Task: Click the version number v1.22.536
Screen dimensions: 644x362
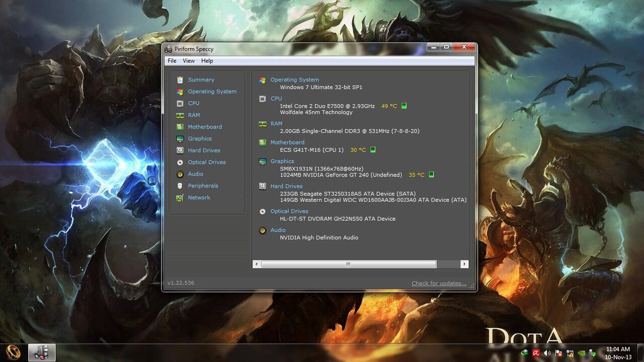Action: coord(181,283)
